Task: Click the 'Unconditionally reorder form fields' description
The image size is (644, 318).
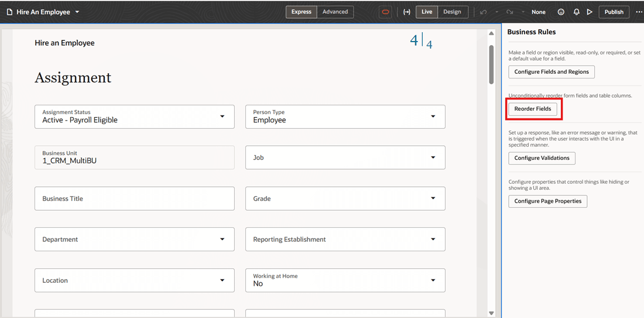Action: [x=570, y=95]
